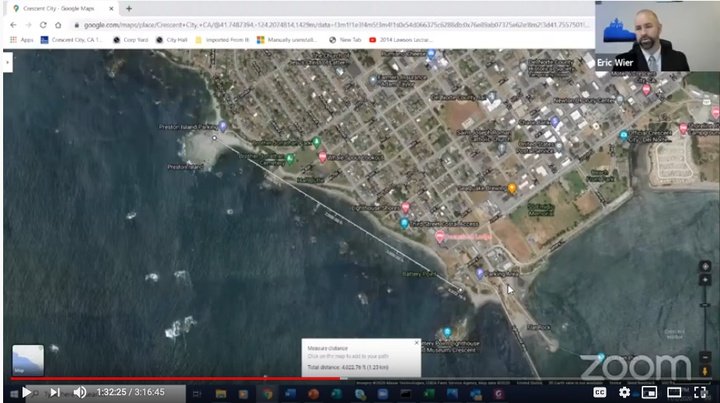Click the Preston Island measurement start point
Viewport: 720px width, 403px height.
[x=214, y=138]
